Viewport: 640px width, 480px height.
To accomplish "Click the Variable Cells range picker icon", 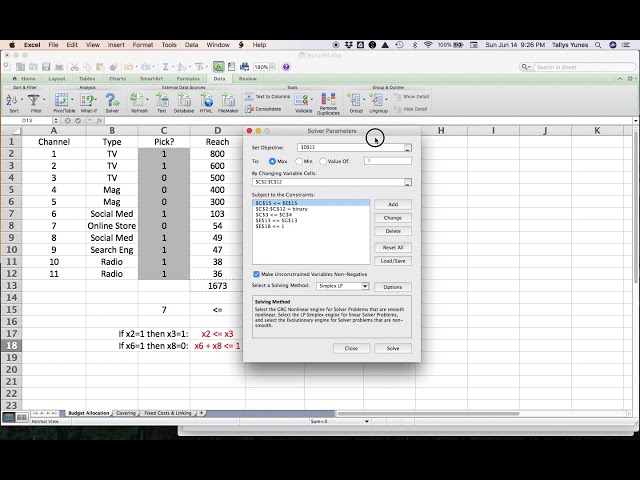I will point(407,182).
